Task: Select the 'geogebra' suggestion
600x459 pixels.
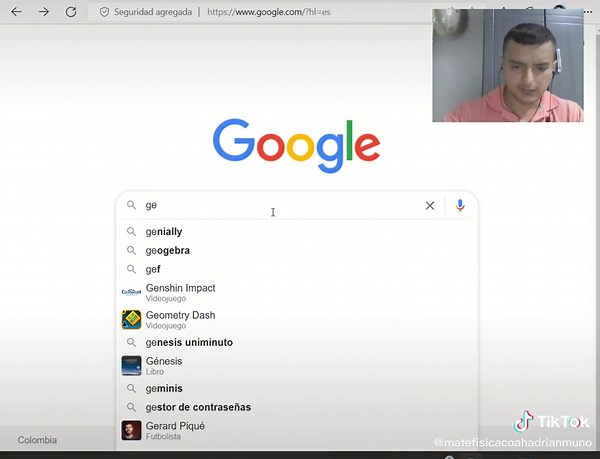Action: (297, 251)
